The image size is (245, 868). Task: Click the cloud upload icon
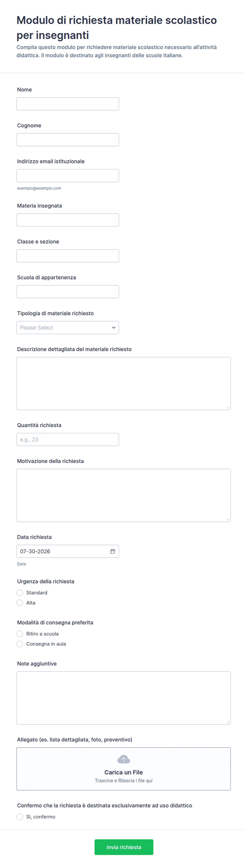tap(124, 759)
